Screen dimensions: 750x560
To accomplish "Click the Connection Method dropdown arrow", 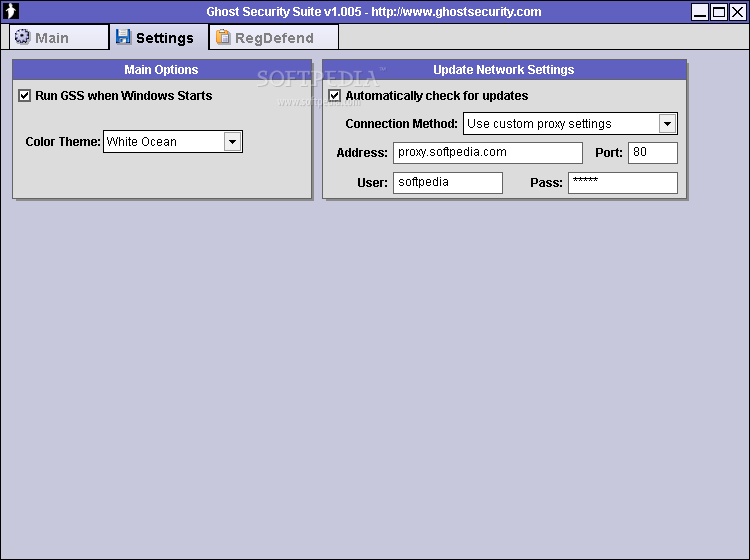I will [667, 124].
